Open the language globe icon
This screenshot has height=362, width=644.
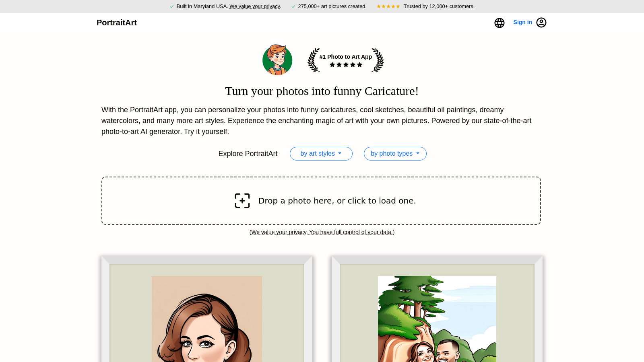pyautogui.click(x=500, y=23)
